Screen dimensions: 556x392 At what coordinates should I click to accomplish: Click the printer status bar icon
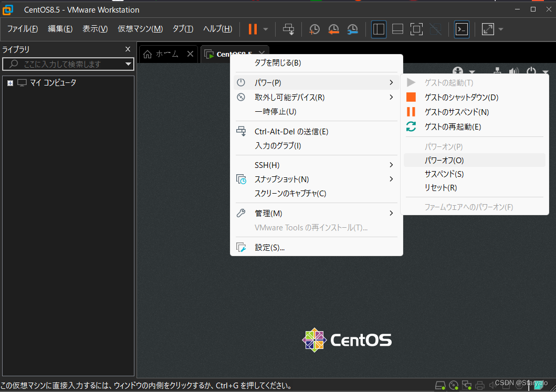(x=480, y=386)
